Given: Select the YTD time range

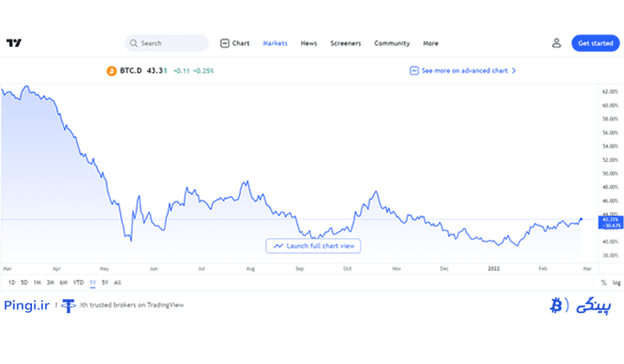Looking at the screenshot, I should (x=78, y=283).
